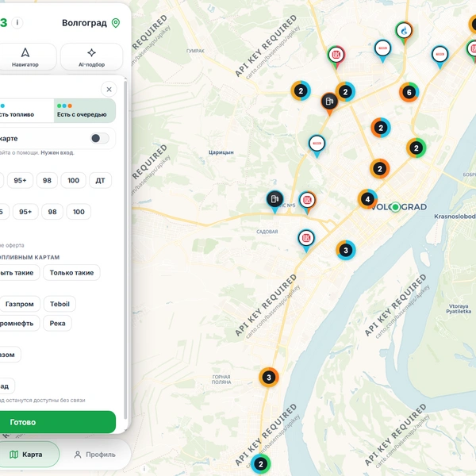The image size is (476, 476).
Task: Select blue-orange cluster 3 beside the river
Action: (346, 250)
